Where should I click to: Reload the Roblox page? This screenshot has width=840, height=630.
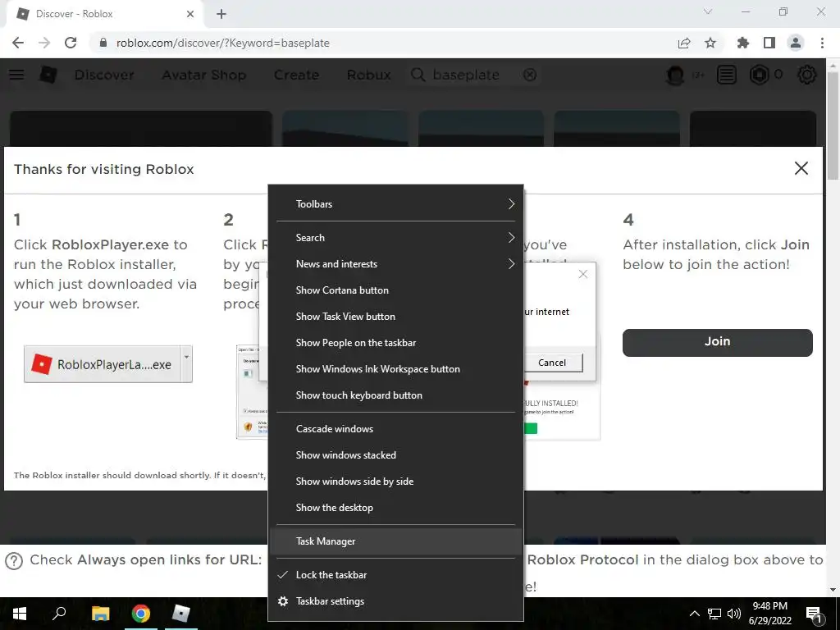(71, 43)
